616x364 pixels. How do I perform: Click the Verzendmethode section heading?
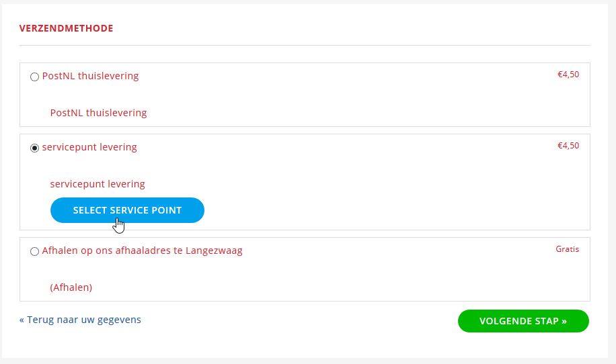point(67,28)
